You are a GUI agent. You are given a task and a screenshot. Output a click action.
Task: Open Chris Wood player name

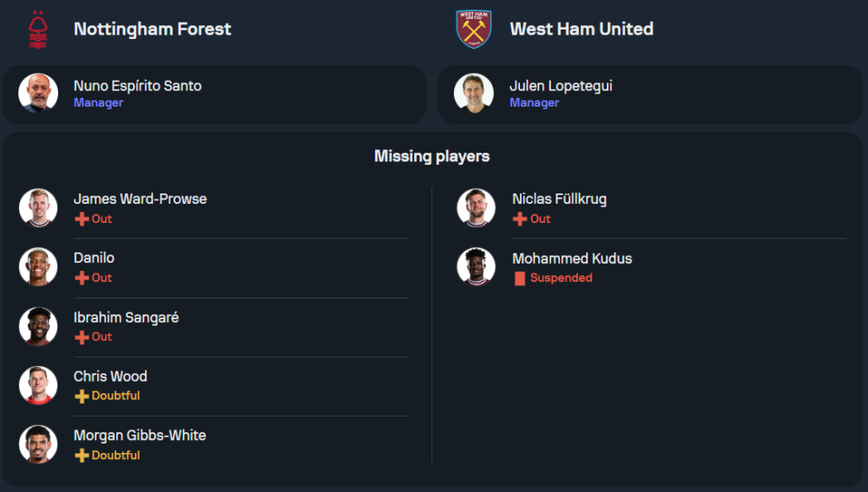pyautogui.click(x=110, y=377)
